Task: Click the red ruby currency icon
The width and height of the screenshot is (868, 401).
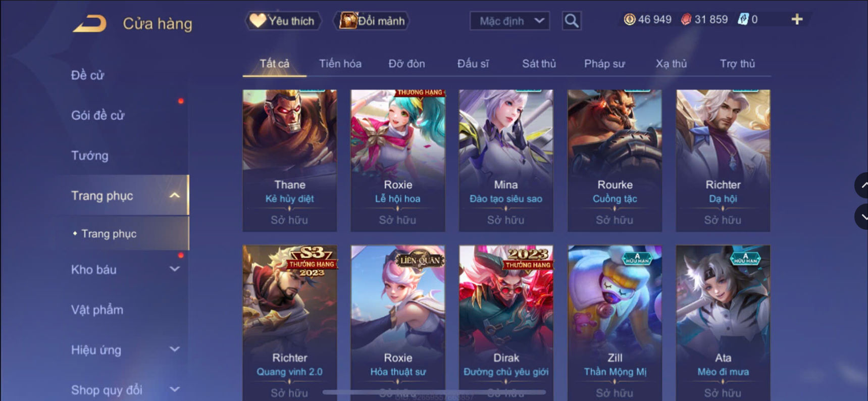Action: click(686, 19)
